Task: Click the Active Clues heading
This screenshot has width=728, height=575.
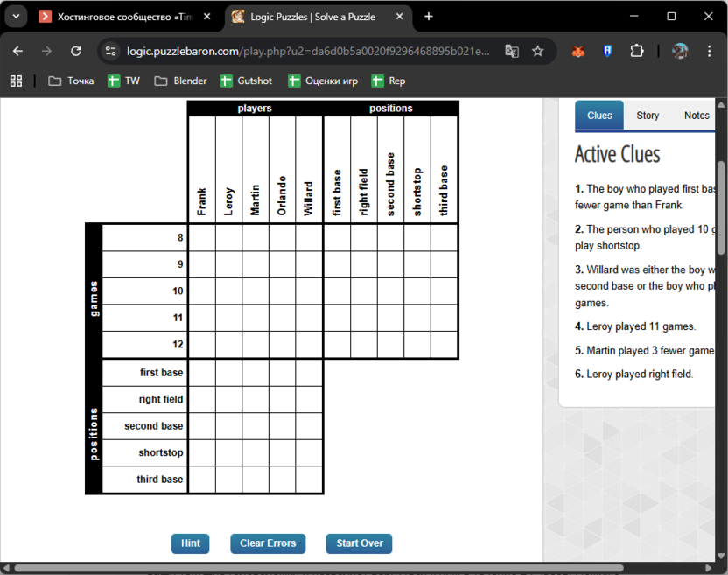Action: 617,154
